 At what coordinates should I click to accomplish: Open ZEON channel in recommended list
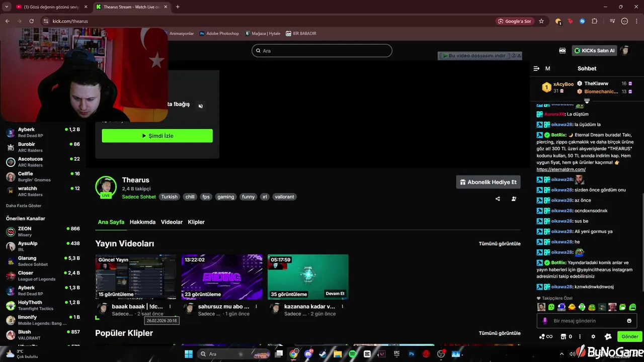(x=43, y=232)
